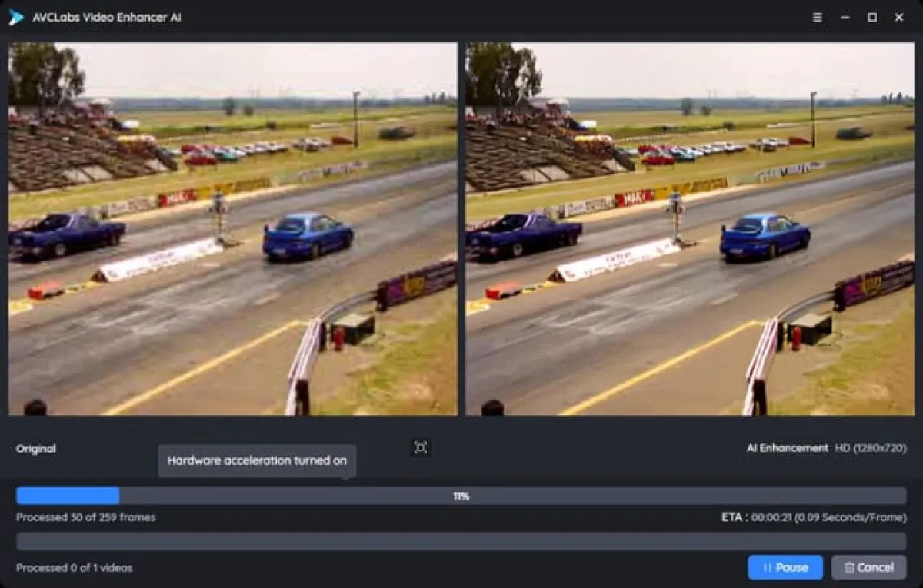Minimize the AVCLabs window

tap(845, 15)
